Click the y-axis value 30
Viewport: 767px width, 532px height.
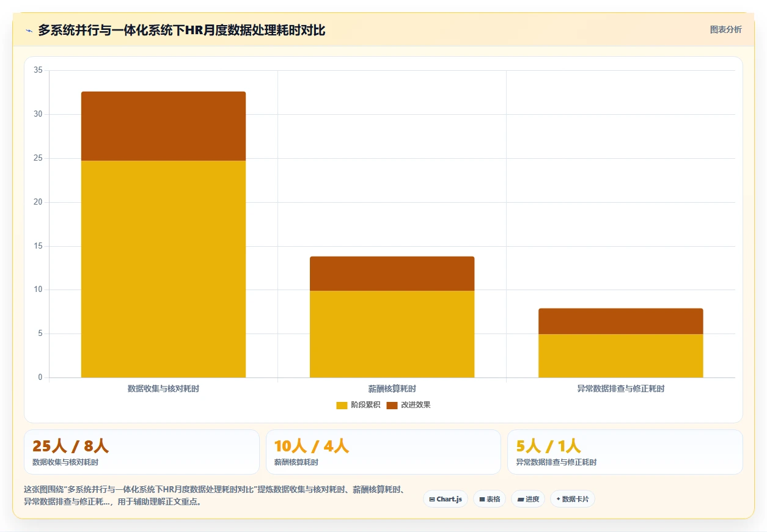click(x=38, y=114)
